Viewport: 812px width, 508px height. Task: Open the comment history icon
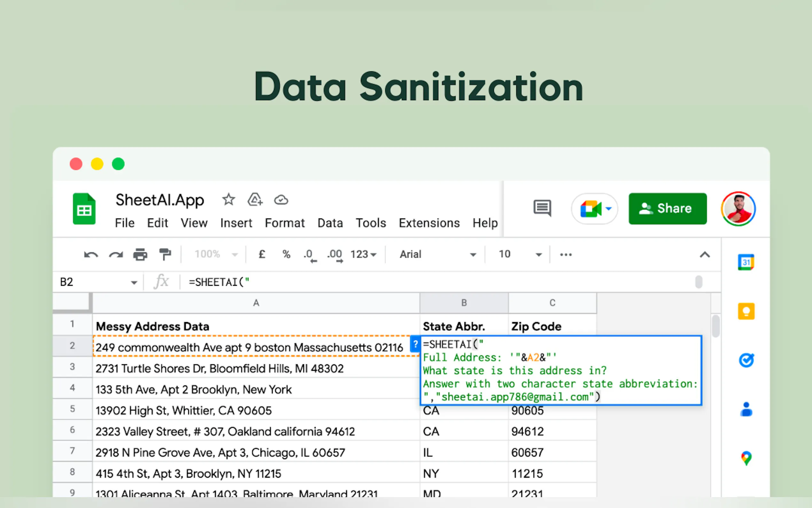pyautogui.click(x=542, y=208)
